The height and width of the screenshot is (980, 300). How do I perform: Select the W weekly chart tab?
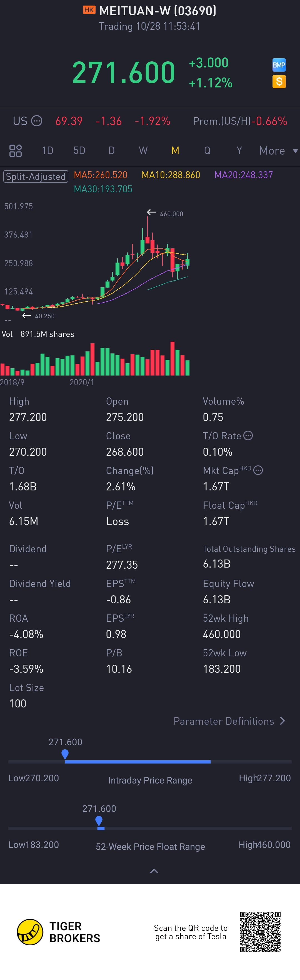point(143,151)
